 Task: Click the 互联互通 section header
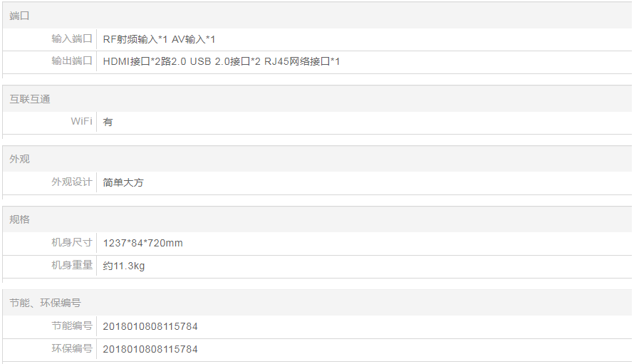click(30, 99)
